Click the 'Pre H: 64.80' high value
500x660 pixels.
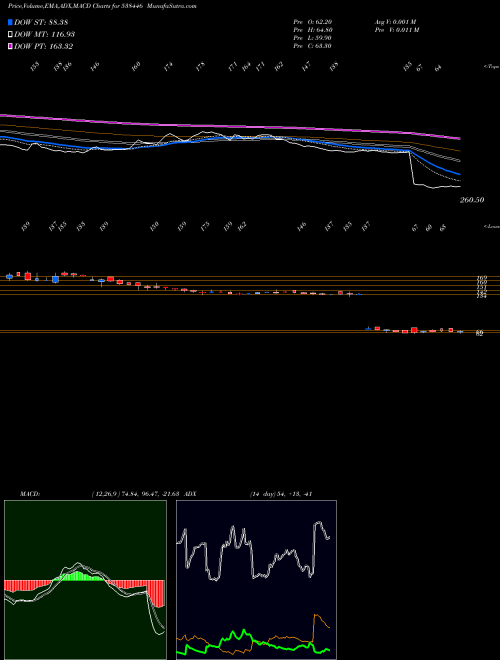coord(313,30)
